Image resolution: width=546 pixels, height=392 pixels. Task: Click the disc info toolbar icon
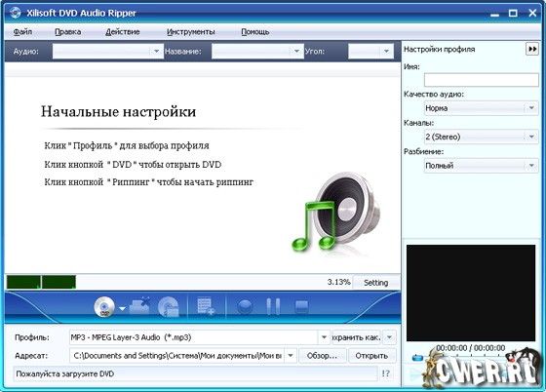[x=169, y=307]
